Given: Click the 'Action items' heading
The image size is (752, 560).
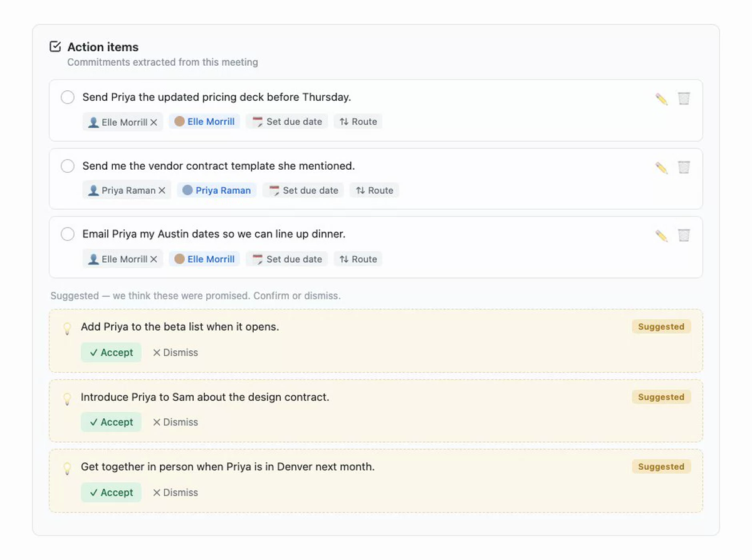Looking at the screenshot, I should [103, 47].
